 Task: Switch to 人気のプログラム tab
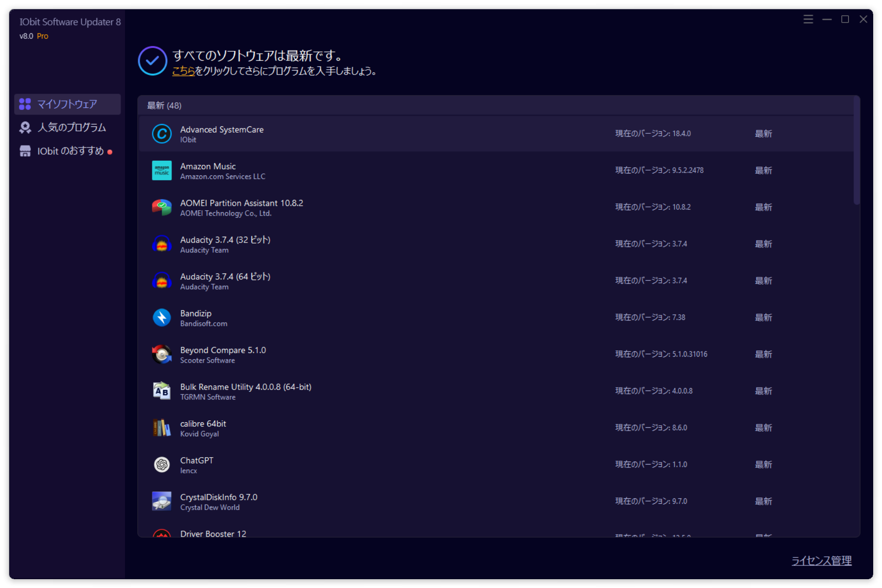point(68,127)
